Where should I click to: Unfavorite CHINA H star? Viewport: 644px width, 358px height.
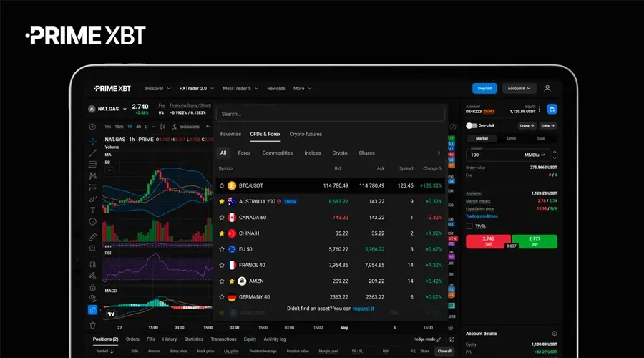tap(222, 233)
